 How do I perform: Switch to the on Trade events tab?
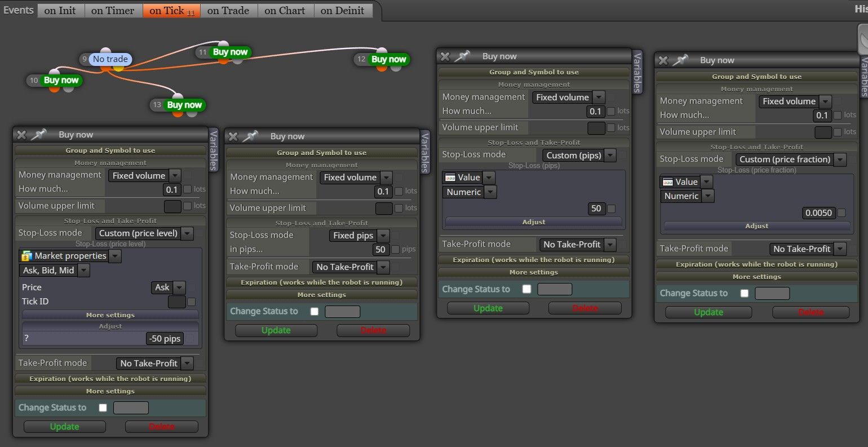click(228, 10)
